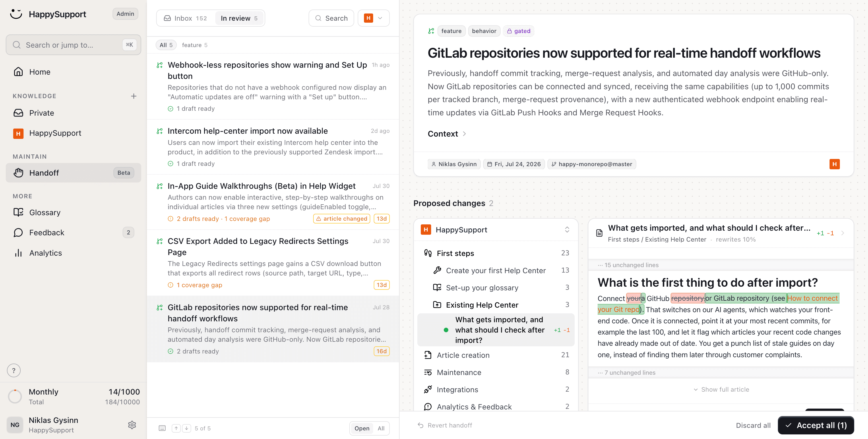Click the Maintenance list icon
868x439 pixels.
[428, 372]
